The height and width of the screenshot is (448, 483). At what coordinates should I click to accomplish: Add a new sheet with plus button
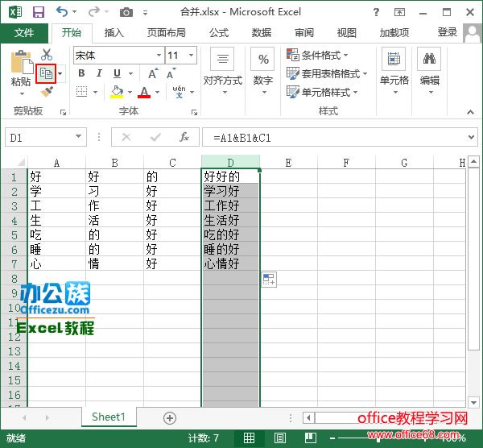(x=170, y=418)
